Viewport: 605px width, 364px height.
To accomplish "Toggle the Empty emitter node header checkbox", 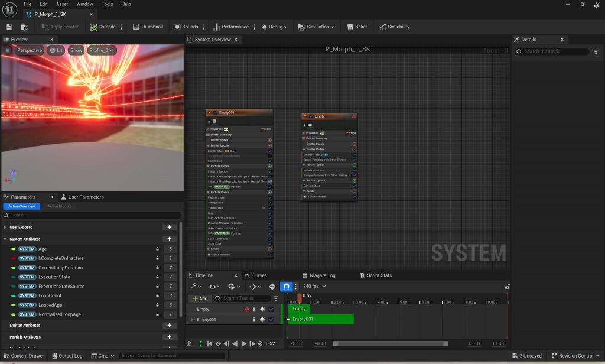I will (311, 116).
